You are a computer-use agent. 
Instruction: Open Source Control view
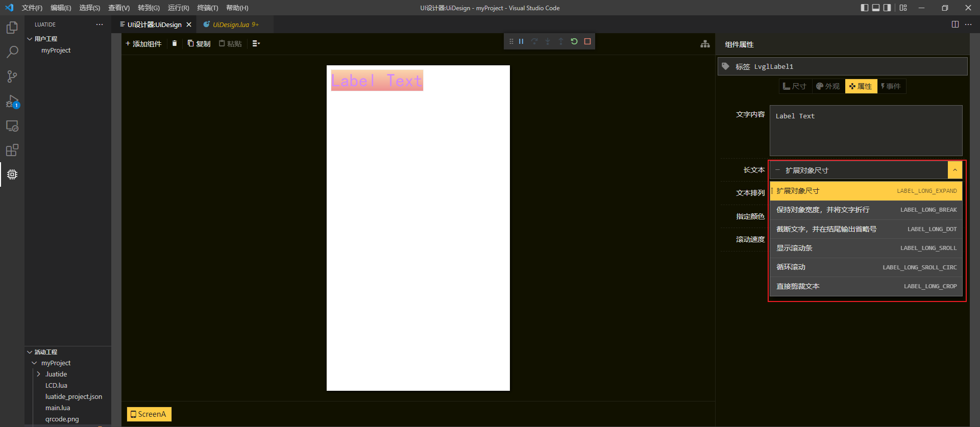point(12,77)
